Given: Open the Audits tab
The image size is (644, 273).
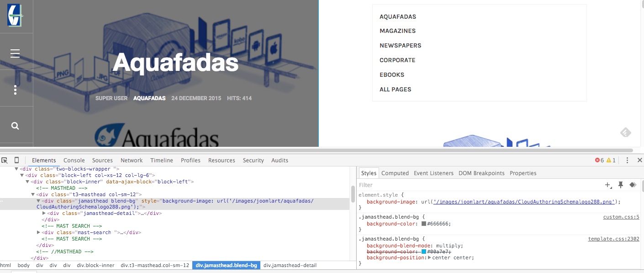Looking at the screenshot, I should [x=280, y=160].
